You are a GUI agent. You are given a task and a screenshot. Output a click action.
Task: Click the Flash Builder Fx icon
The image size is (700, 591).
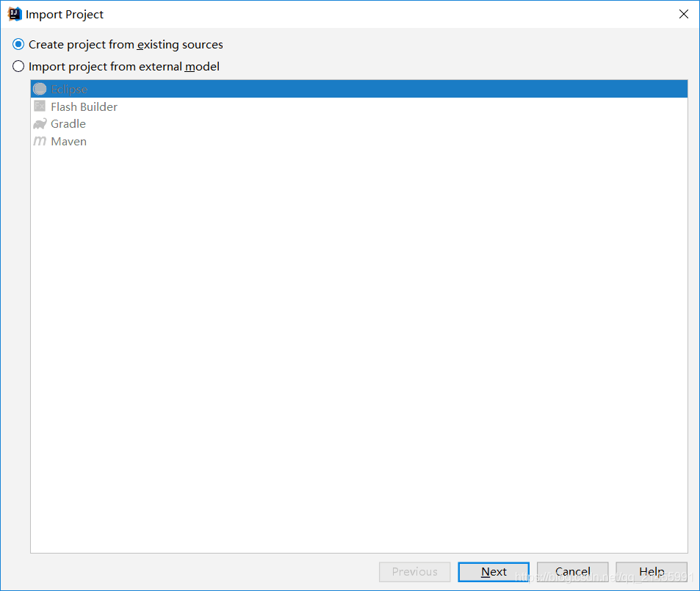tap(40, 106)
